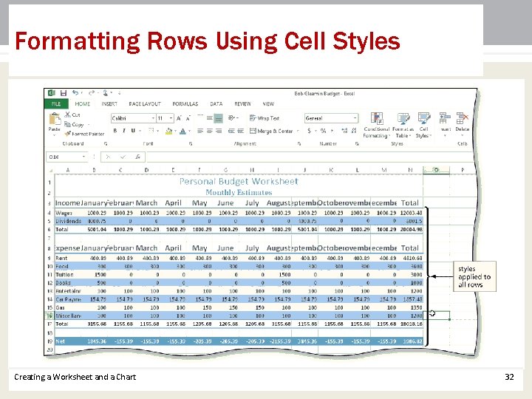Image resolution: width=532 pixels, height=399 pixels.
Task: Toggle Align Left
Action: pyautogui.click(x=200, y=131)
